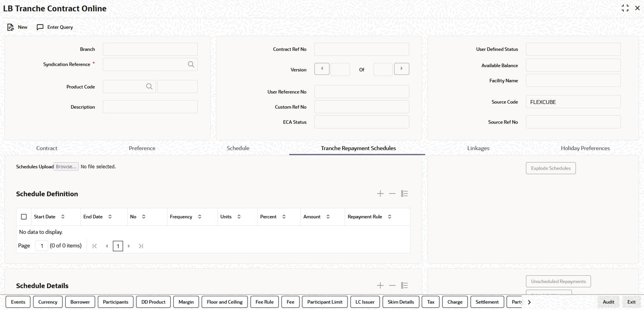644x310 pixels.
Task: Expand hidden action tabs using right chevron
Action: (x=529, y=301)
